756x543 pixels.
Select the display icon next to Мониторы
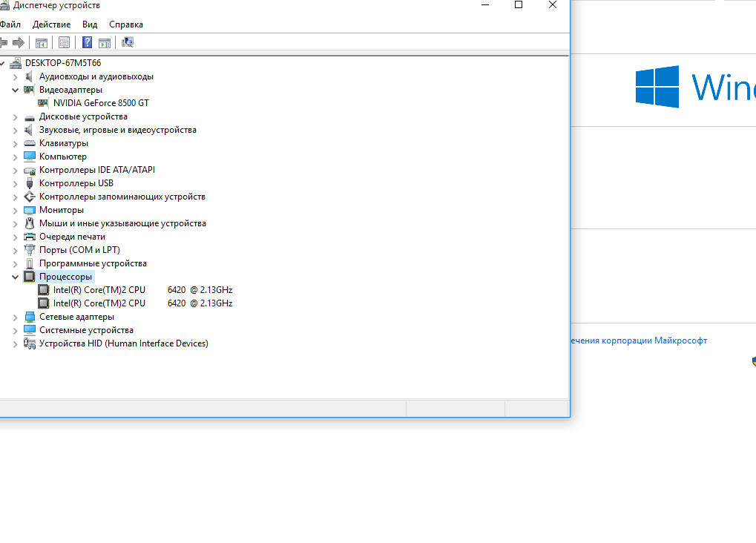pyautogui.click(x=30, y=210)
